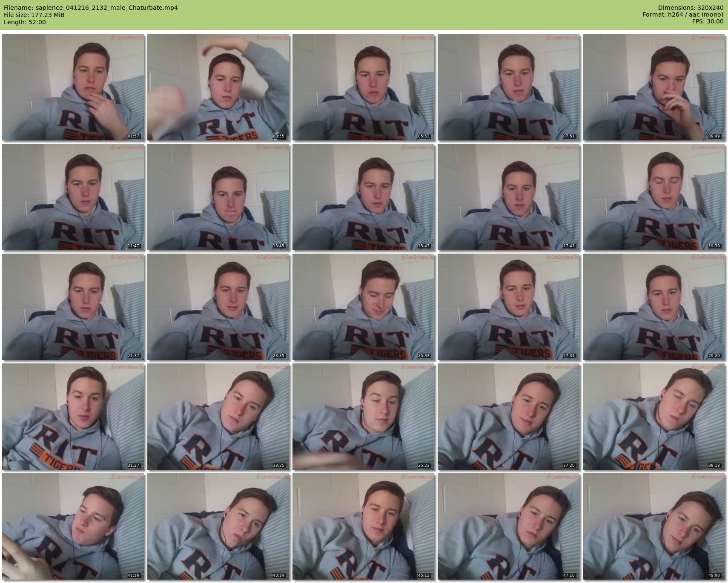The image size is (728, 583).
Task: Click the 29:29 video frame
Action: tap(654, 307)
